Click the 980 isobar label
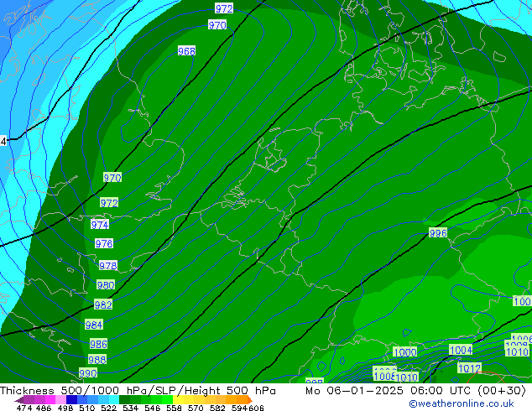 [x=106, y=285]
